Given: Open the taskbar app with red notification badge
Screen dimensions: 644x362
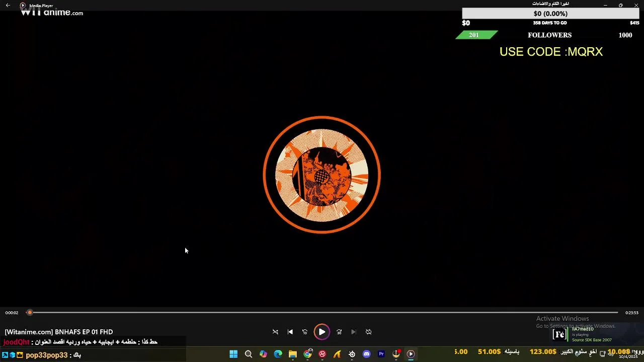Looking at the screenshot, I should (x=396, y=354).
